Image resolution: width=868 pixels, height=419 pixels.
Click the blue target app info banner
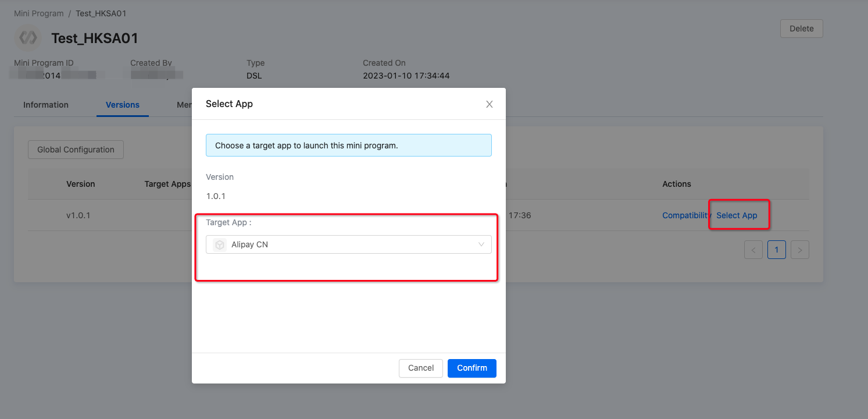tap(348, 145)
